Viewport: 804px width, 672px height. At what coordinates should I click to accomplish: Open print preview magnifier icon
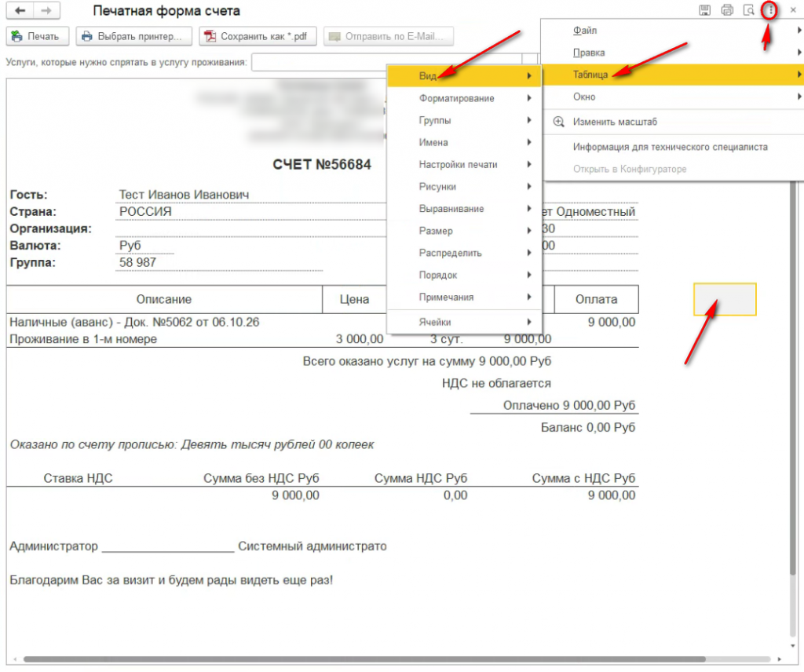pos(748,10)
